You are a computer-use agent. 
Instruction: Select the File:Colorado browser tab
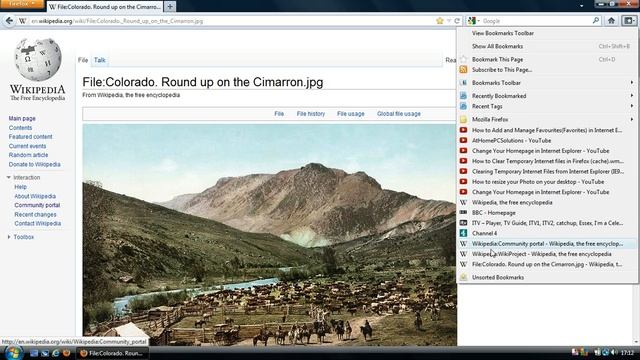[105, 7]
